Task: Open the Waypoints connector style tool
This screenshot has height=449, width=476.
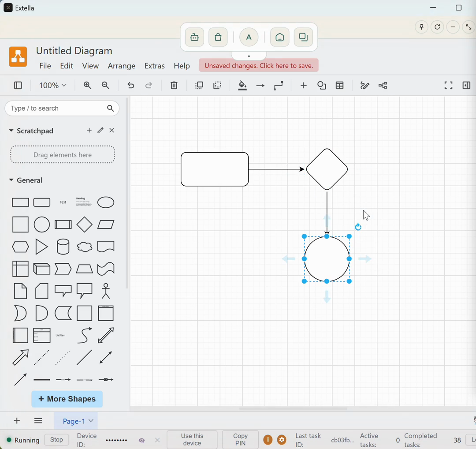Action: [x=279, y=86]
